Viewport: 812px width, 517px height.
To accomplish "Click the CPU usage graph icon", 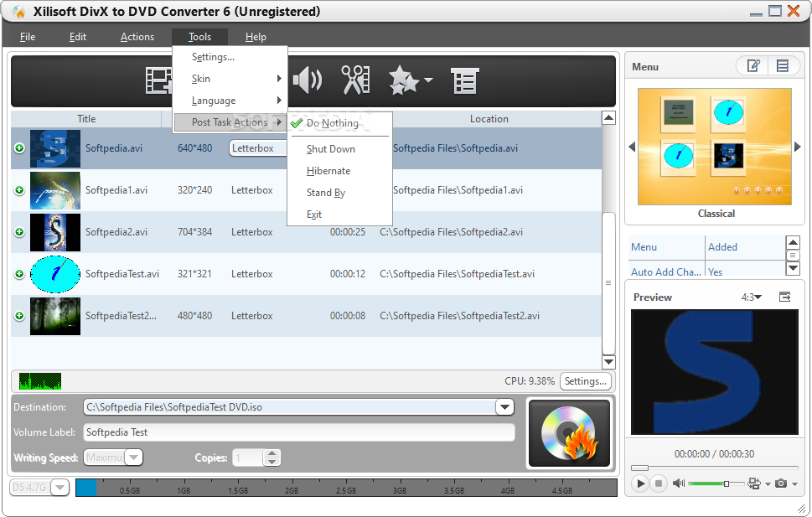I will pyautogui.click(x=40, y=381).
